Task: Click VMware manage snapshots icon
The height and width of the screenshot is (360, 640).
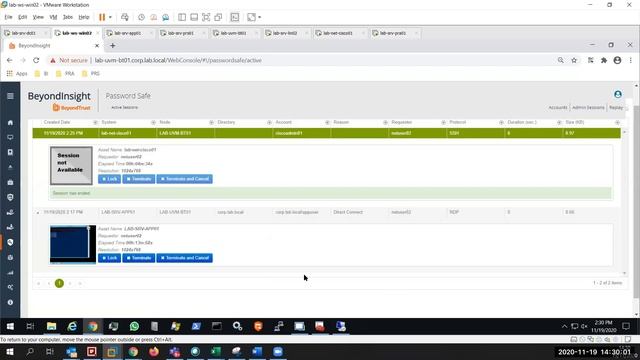Action: (165, 17)
